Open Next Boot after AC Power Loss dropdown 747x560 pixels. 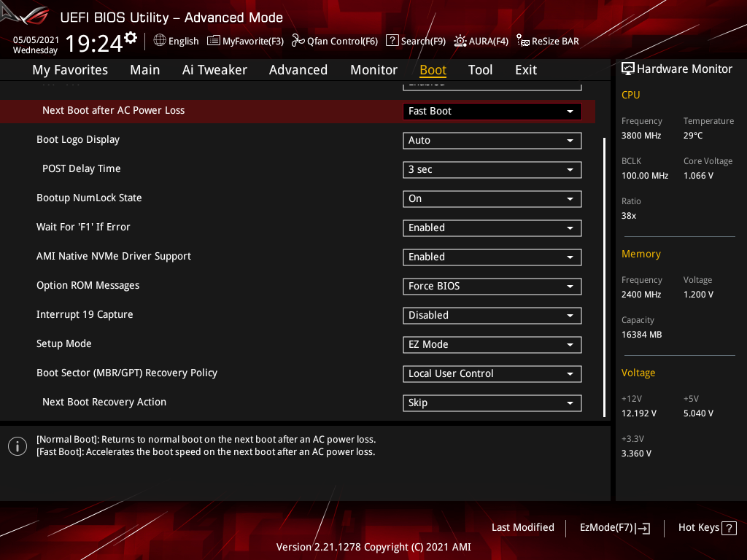(492, 112)
